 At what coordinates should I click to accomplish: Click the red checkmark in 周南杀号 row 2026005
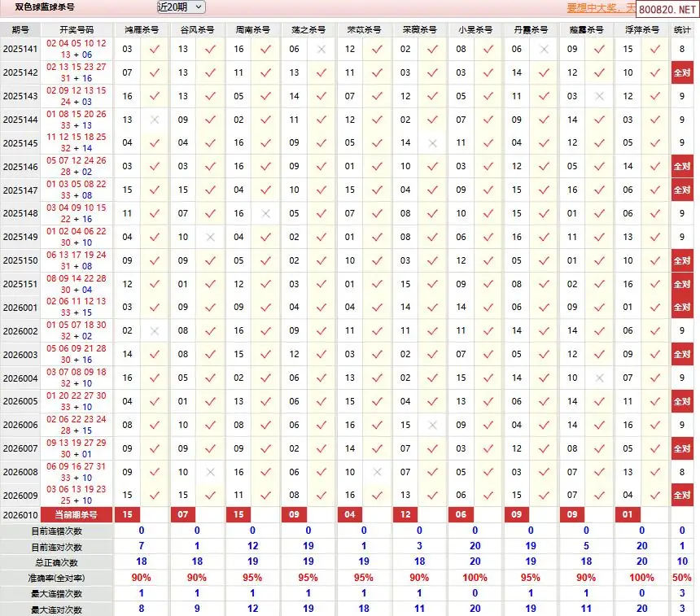pos(265,401)
